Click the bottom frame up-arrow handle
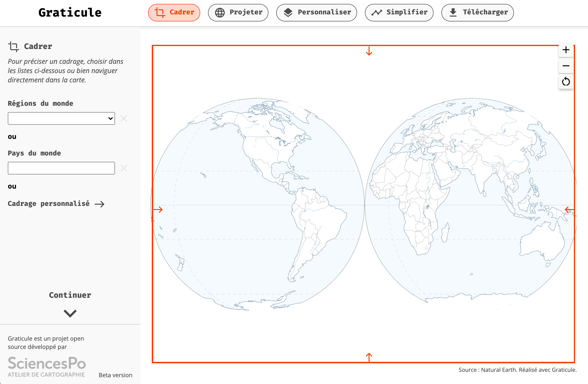This screenshot has width=588, height=384. click(x=369, y=357)
